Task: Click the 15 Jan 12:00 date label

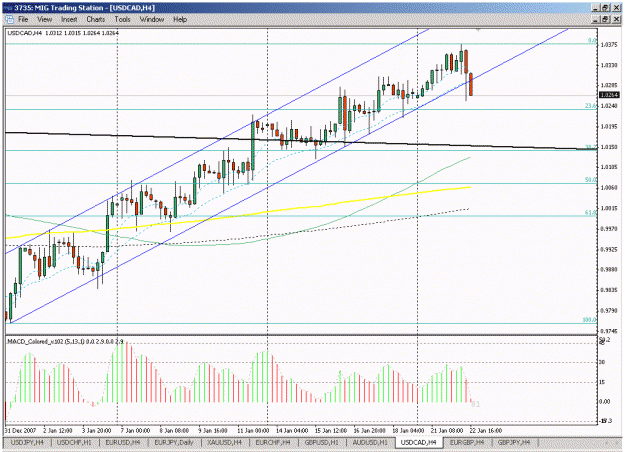Action: coord(331,430)
